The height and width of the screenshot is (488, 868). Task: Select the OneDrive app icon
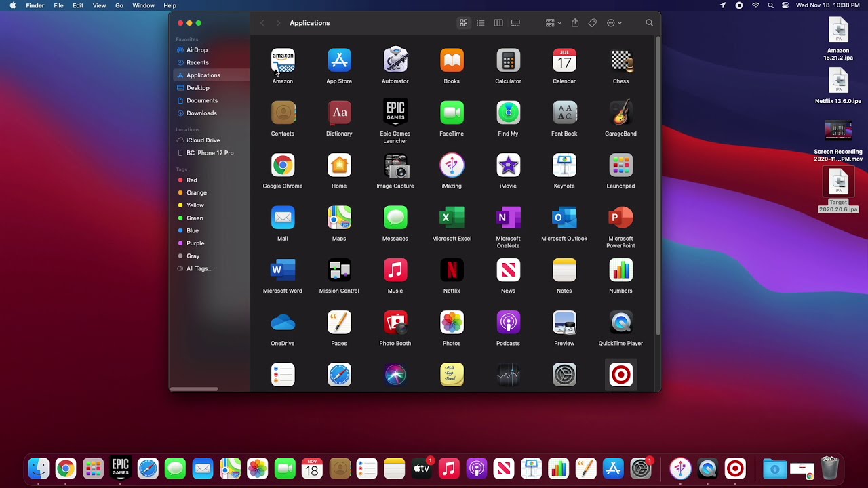[283, 323]
